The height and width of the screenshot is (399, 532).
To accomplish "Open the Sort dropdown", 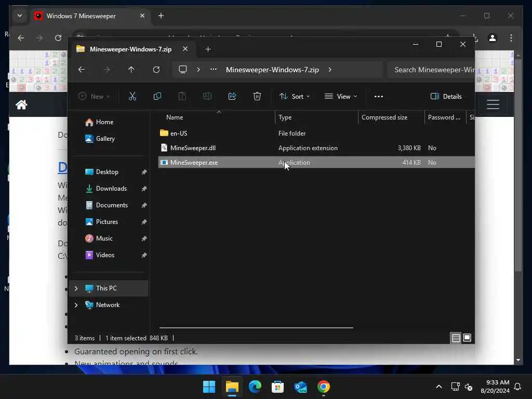I will [x=295, y=96].
